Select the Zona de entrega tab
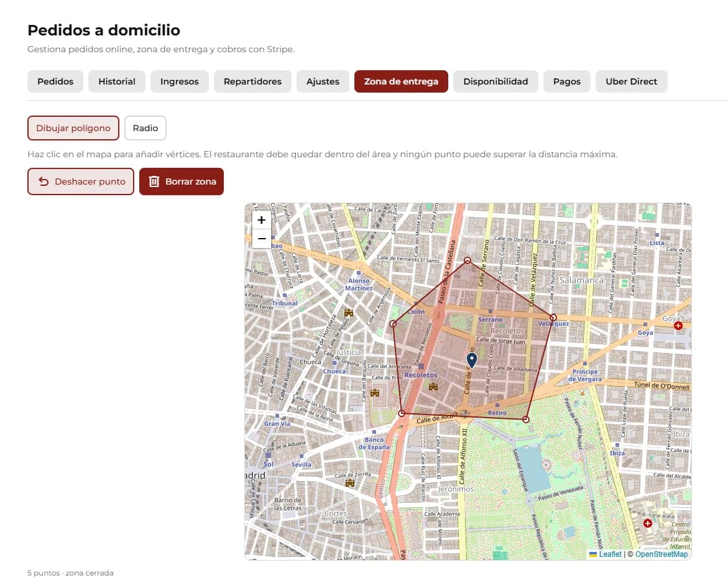This screenshot has height=578, width=728. (x=401, y=81)
